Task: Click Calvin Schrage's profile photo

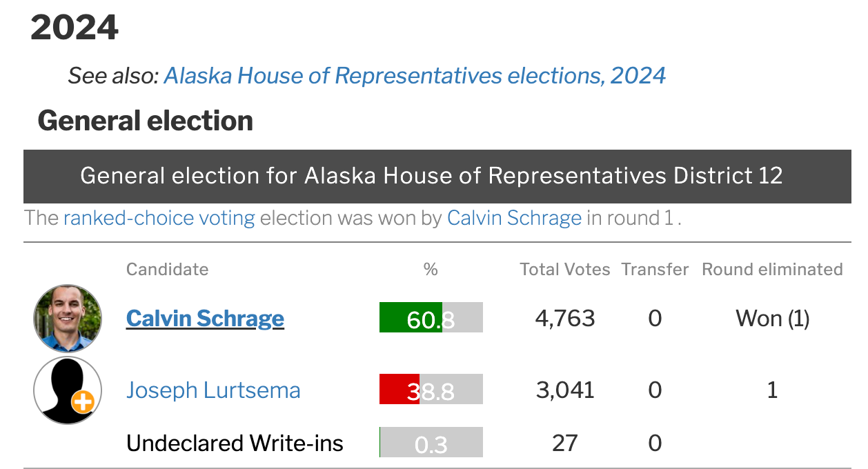Action: [x=68, y=319]
